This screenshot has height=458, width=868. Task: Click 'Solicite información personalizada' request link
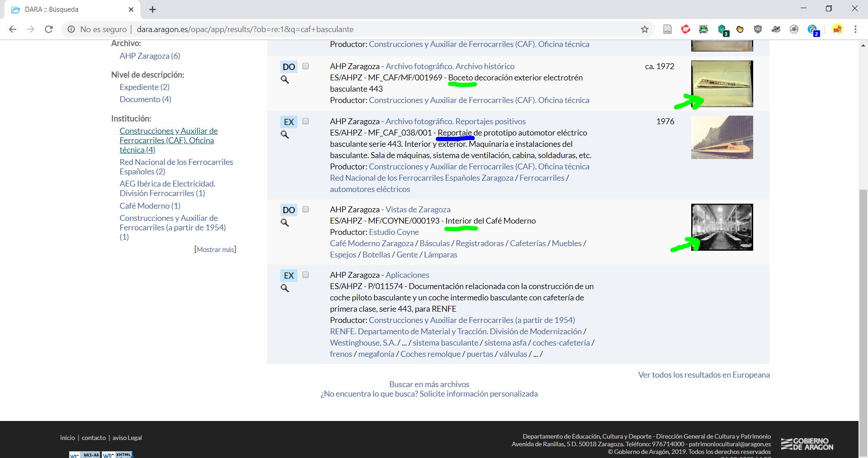click(479, 394)
